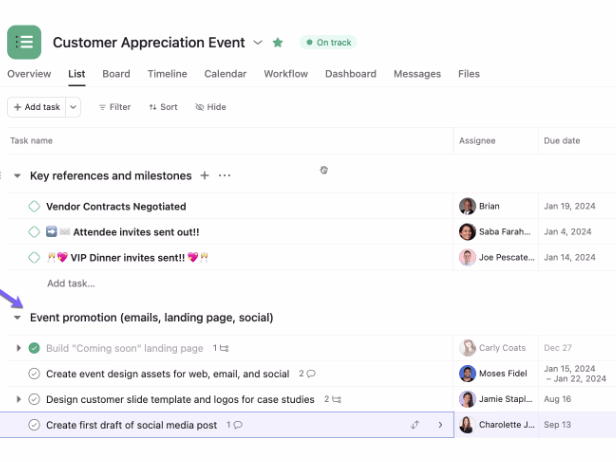The width and height of the screenshot is (616, 462).
Task: Open the Dashboard tab
Action: (x=351, y=74)
